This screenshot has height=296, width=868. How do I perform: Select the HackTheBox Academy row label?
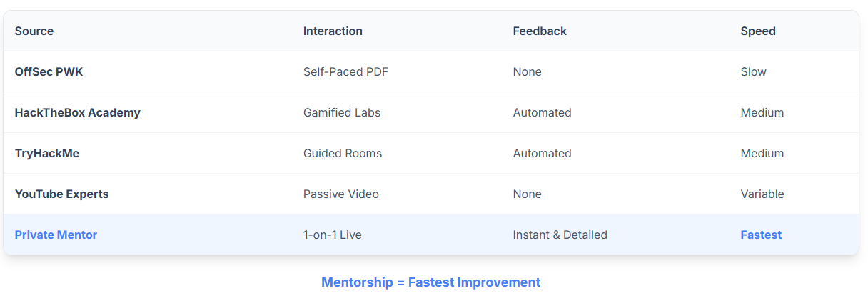77,112
